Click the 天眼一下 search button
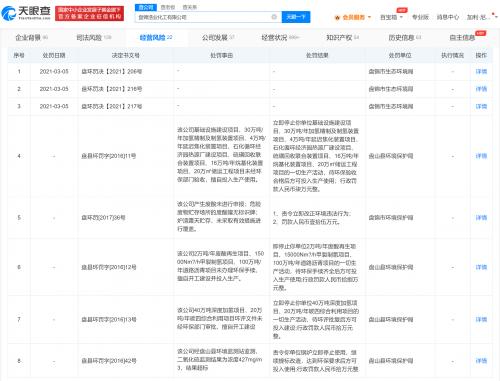This screenshot has height=381, width=500. click(x=296, y=17)
